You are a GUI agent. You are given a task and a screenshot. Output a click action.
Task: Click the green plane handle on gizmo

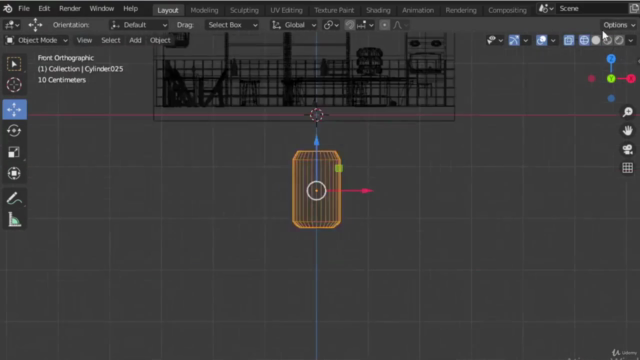pos(339,168)
